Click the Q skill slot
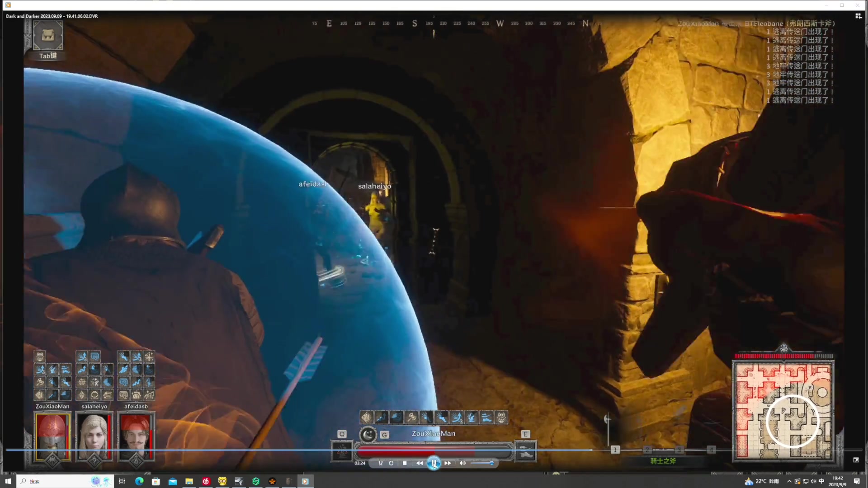868x488 pixels. point(342,451)
